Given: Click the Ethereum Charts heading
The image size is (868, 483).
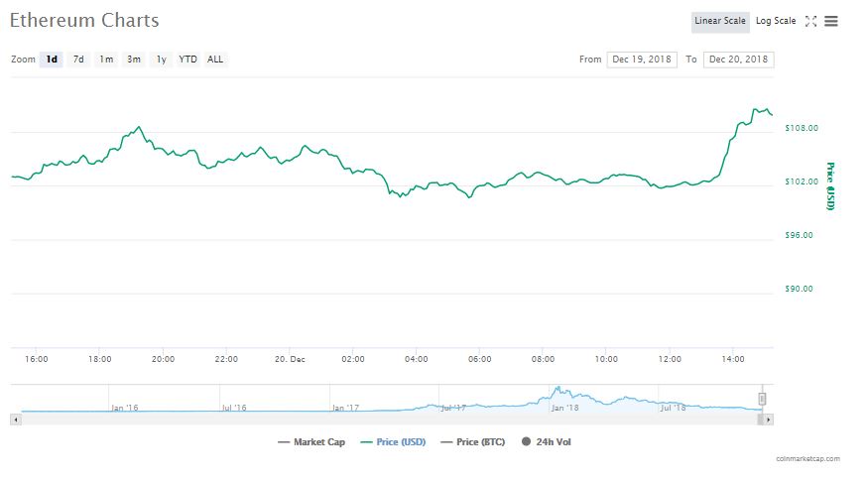Looking at the screenshot, I should point(84,21).
